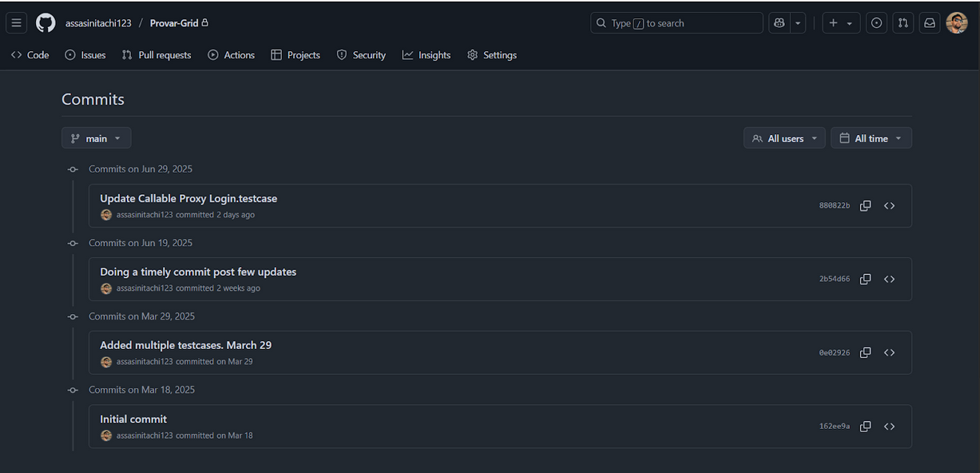Viewport: 980px width, 473px height.
Task: Click the Commits on Jun 19, 2025 heading
Action: coord(141,243)
